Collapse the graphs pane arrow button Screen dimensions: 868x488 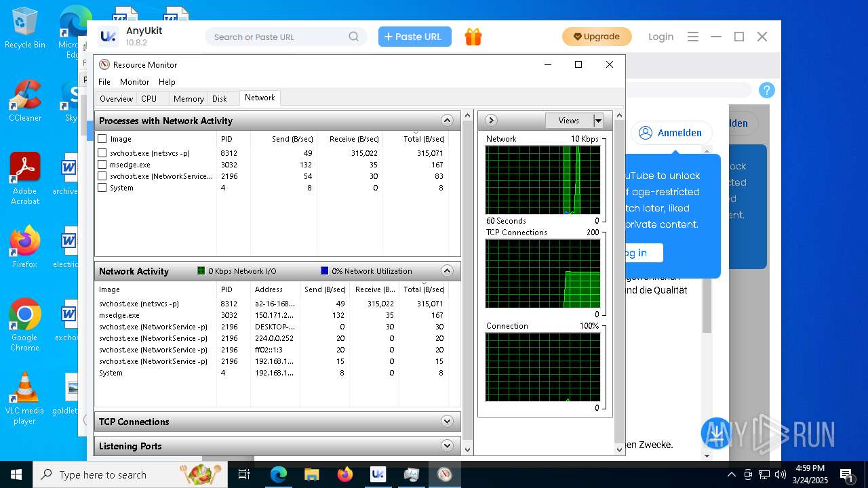pyautogui.click(x=492, y=121)
